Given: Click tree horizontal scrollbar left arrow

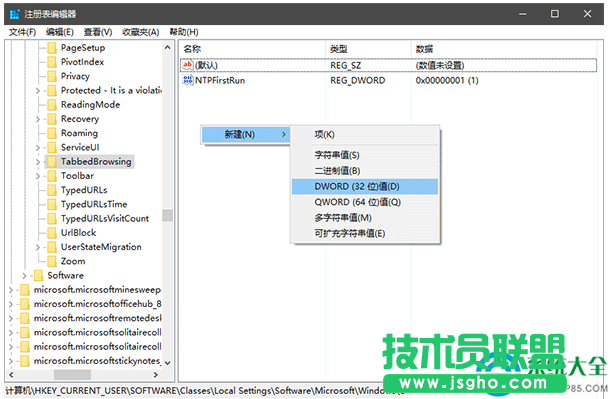Looking at the screenshot, I should 11,375.
